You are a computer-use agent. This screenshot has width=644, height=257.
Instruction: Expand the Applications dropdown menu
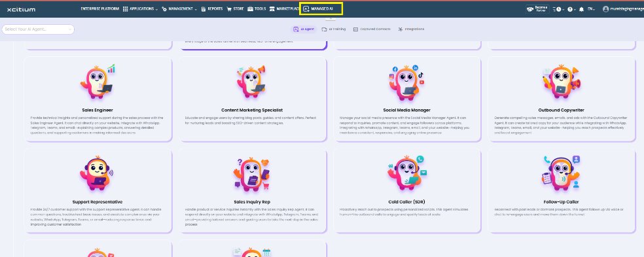point(141,9)
